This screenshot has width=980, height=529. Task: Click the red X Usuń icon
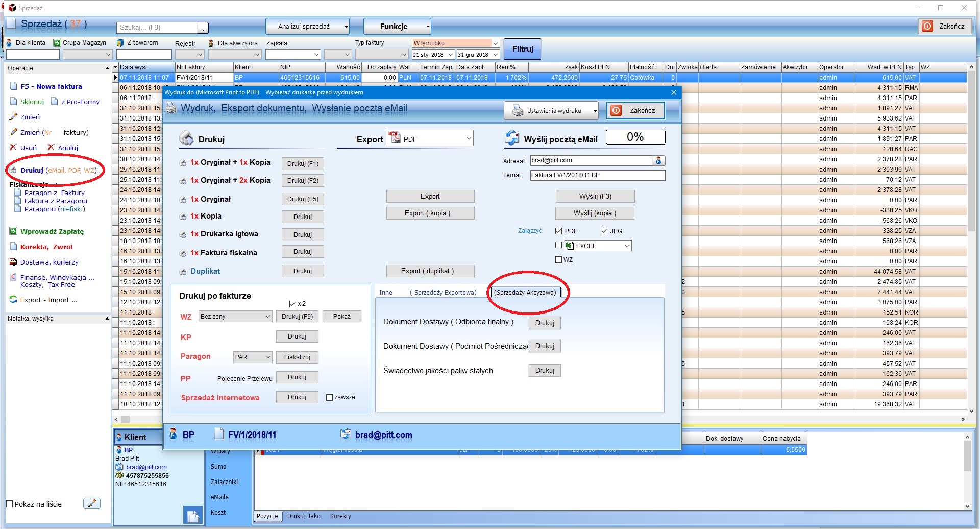tap(13, 148)
